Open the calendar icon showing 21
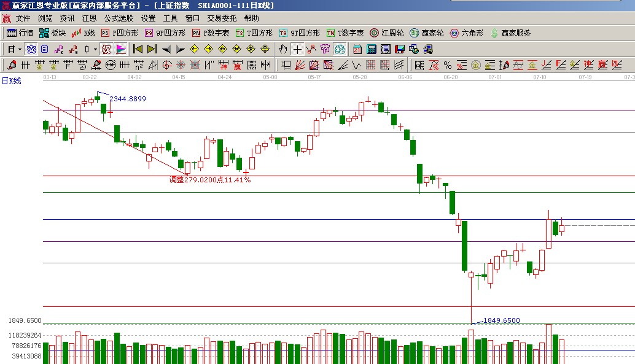The width and height of the screenshot is (635, 364). pyautogui.click(x=357, y=49)
